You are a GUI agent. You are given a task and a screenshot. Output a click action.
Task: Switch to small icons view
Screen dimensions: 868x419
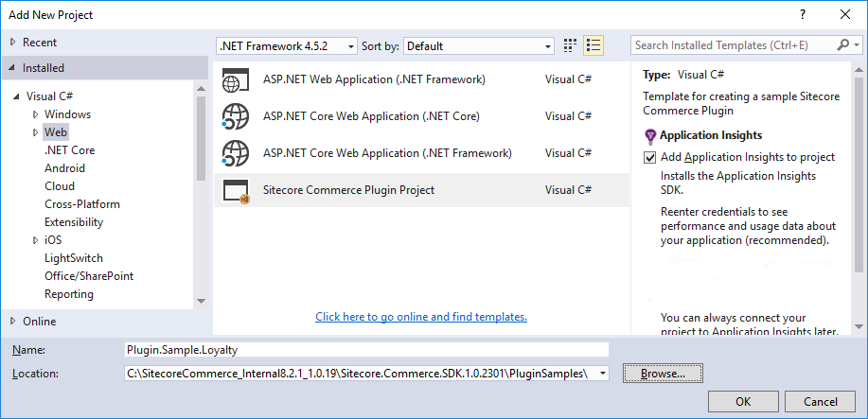(x=570, y=46)
